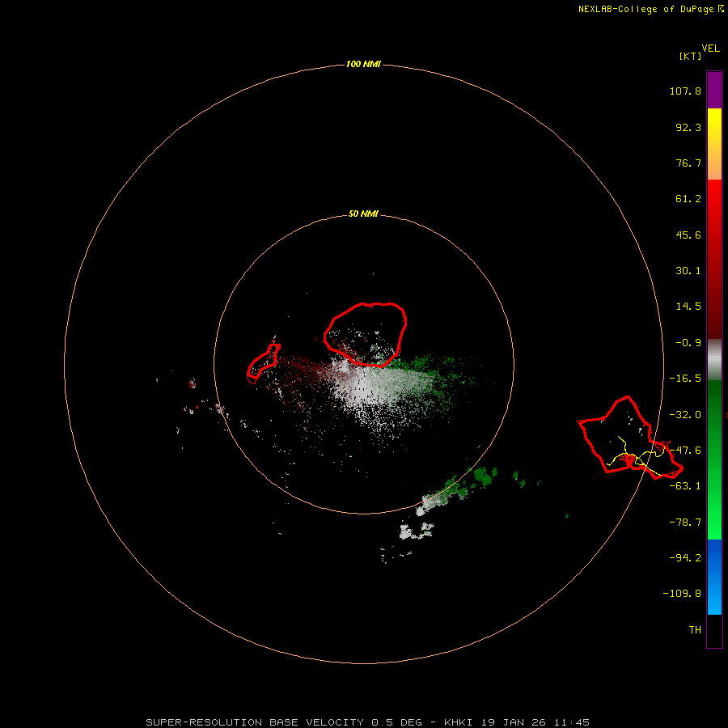The height and width of the screenshot is (728, 728).
Task: Click the -94.2 velocity scale value
Action: click(685, 558)
